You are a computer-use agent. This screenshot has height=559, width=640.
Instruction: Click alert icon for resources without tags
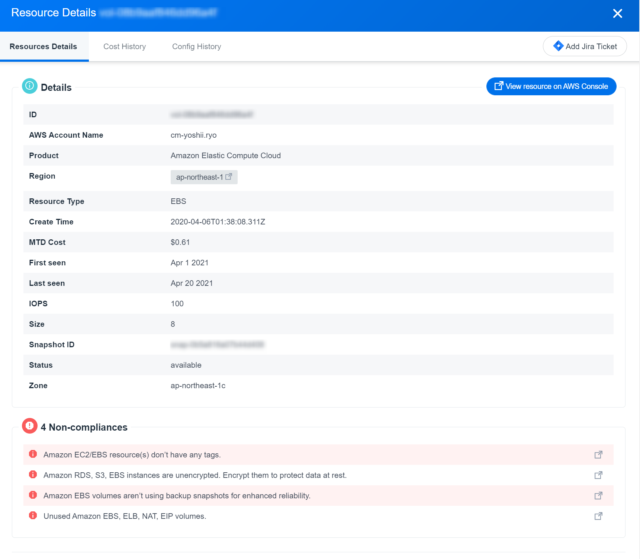pyautogui.click(x=33, y=454)
